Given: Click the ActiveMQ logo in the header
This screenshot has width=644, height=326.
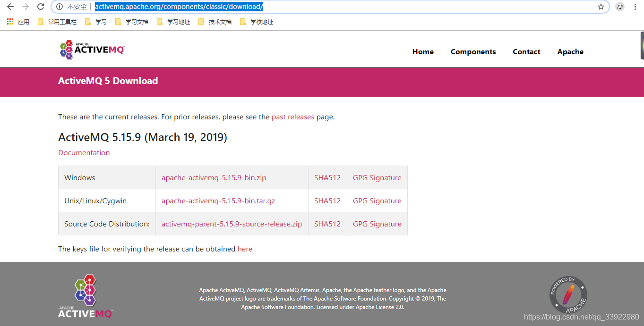Looking at the screenshot, I should [92, 50].
